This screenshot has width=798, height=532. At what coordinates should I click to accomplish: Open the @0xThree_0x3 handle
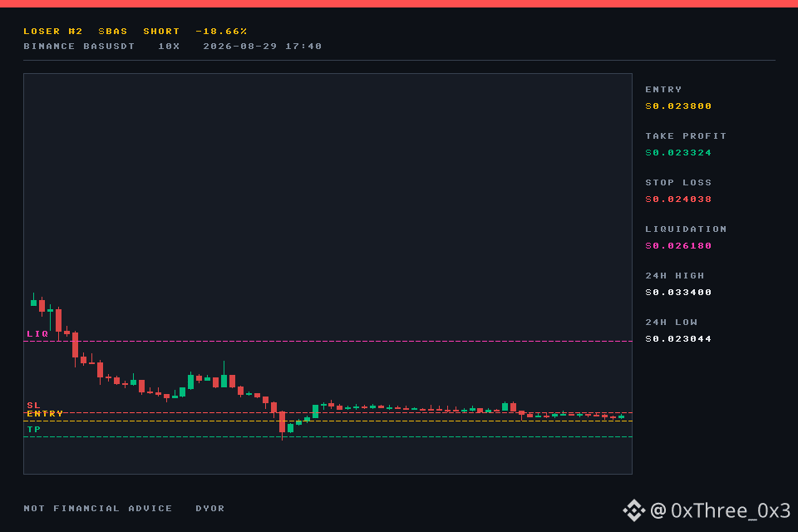coord(720,510)
